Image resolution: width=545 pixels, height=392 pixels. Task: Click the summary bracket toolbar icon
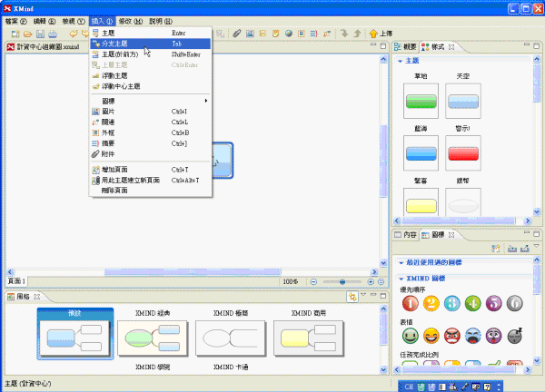(x=314, y=34)
